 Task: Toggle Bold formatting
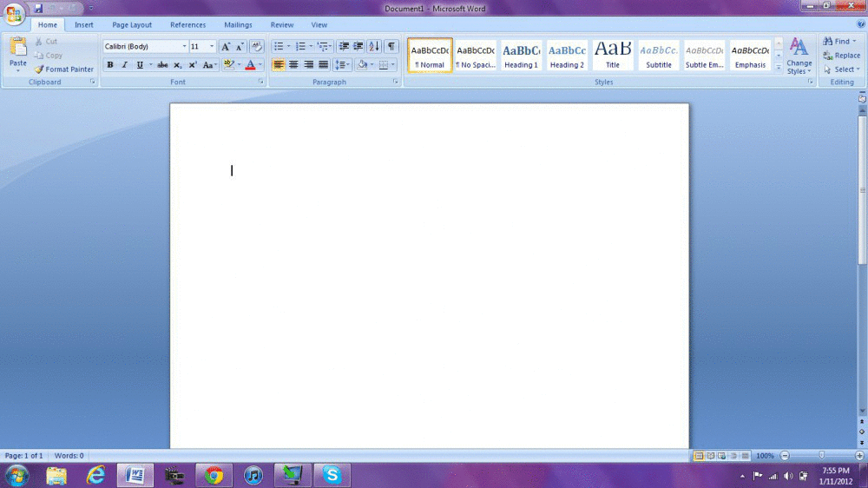[x=110, y=65]
